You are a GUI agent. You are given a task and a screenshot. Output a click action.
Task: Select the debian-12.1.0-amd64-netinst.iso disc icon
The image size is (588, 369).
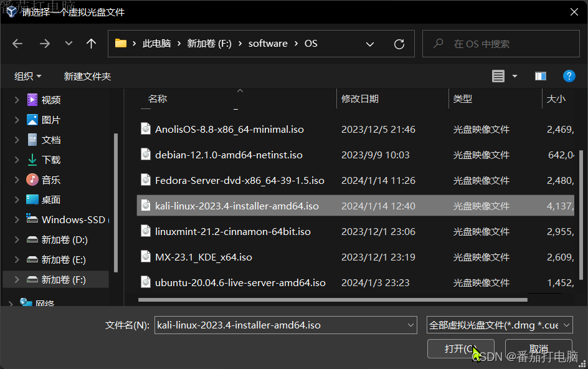[x=146, y=155]
